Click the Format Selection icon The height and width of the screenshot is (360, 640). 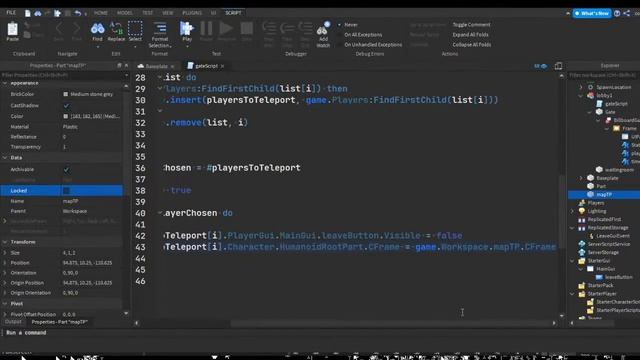pos(160,28)
